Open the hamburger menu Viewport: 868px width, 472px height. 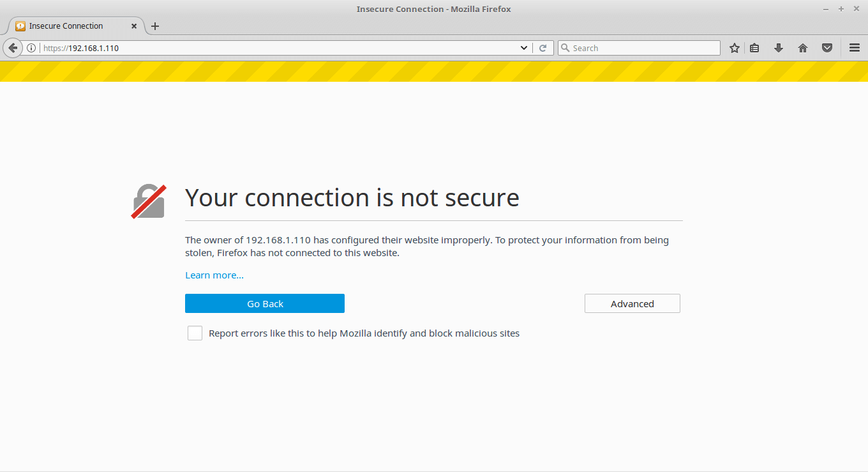coord(855,48)
